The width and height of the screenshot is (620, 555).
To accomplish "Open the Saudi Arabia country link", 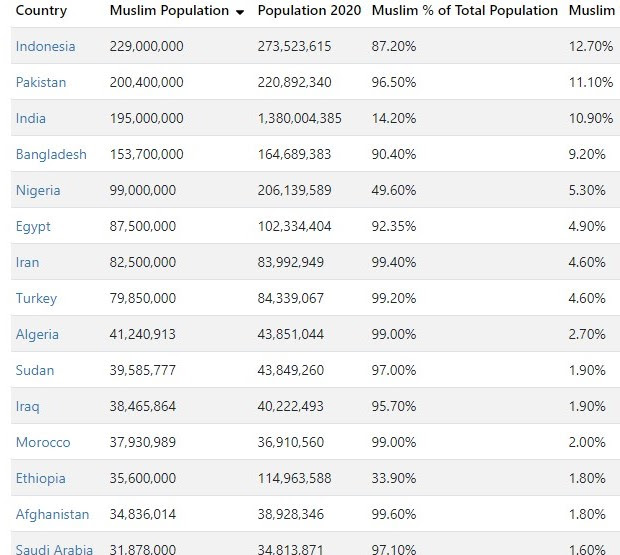I will pyautogui.click(x=54, y=549).
